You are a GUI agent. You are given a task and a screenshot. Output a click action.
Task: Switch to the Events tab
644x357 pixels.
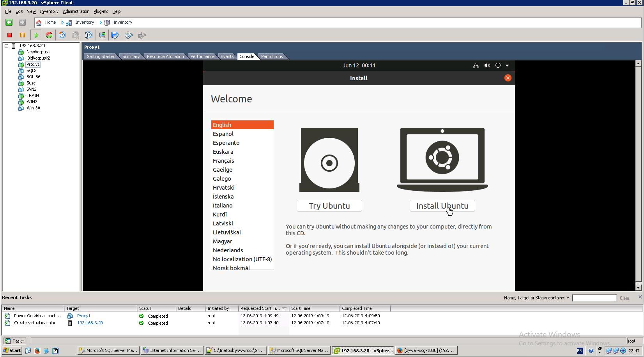[227, 57]
